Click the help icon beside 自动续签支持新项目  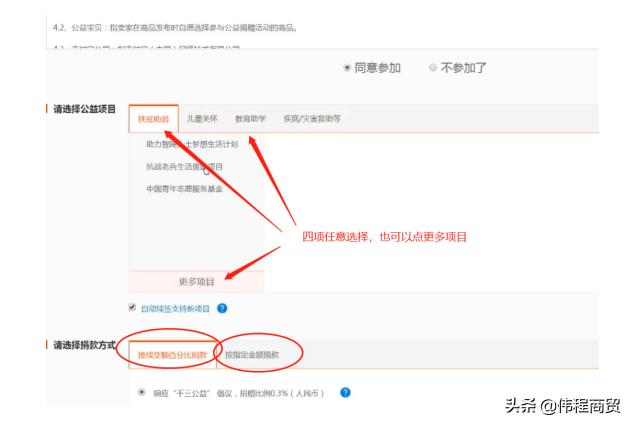point(222,308)
